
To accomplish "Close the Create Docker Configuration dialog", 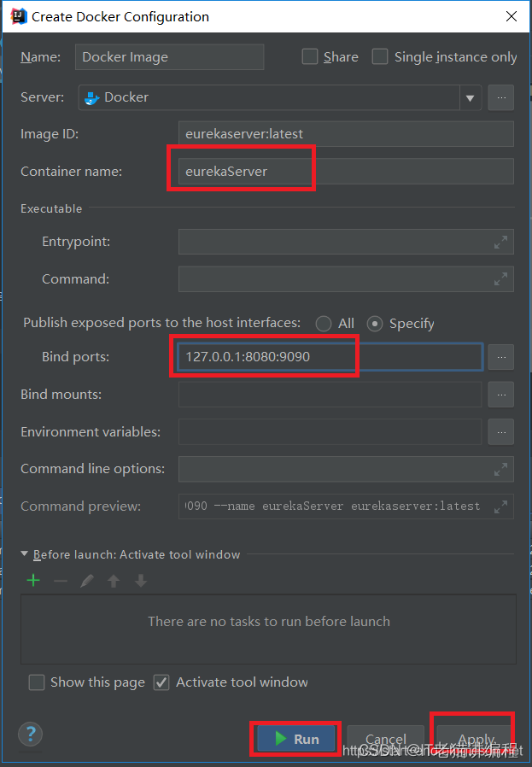I will pyautogui.click(x=512, y=16).
